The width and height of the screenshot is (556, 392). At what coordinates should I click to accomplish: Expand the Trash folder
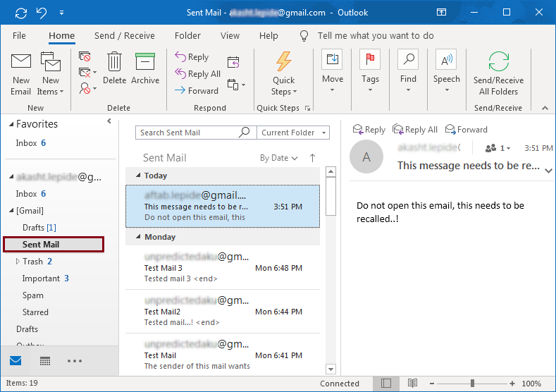click(x=18, y=262)
